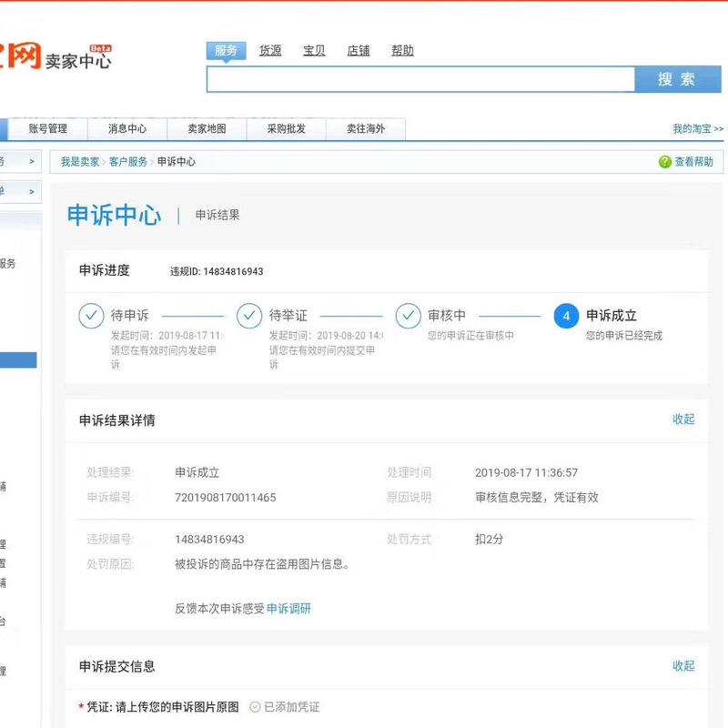Click the 申诉中心 page heading
728x728 pixels.
click(x=115, y=215)
